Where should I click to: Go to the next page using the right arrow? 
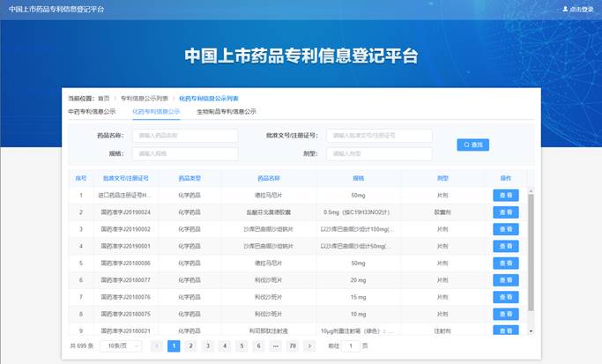click(309, 346)
